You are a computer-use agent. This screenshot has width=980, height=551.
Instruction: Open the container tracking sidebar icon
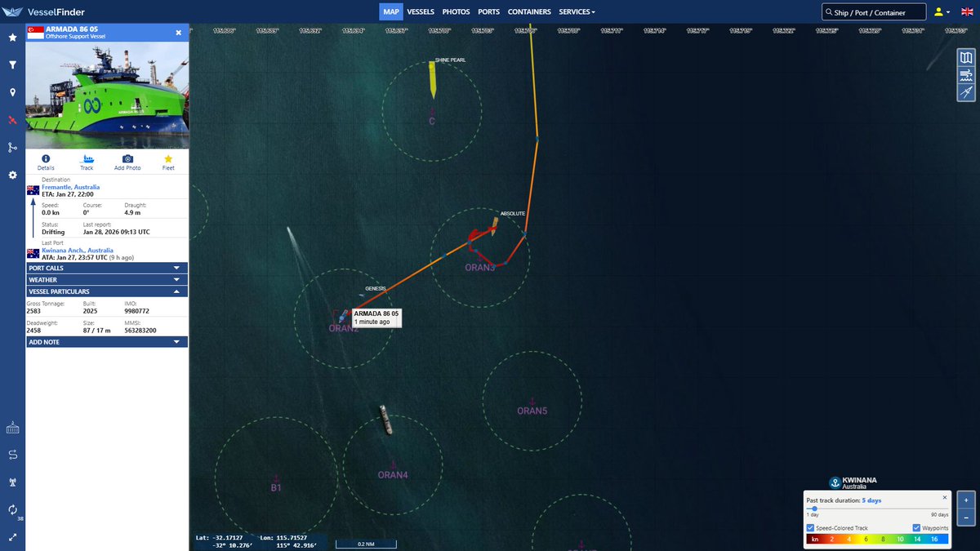(12, 429)
